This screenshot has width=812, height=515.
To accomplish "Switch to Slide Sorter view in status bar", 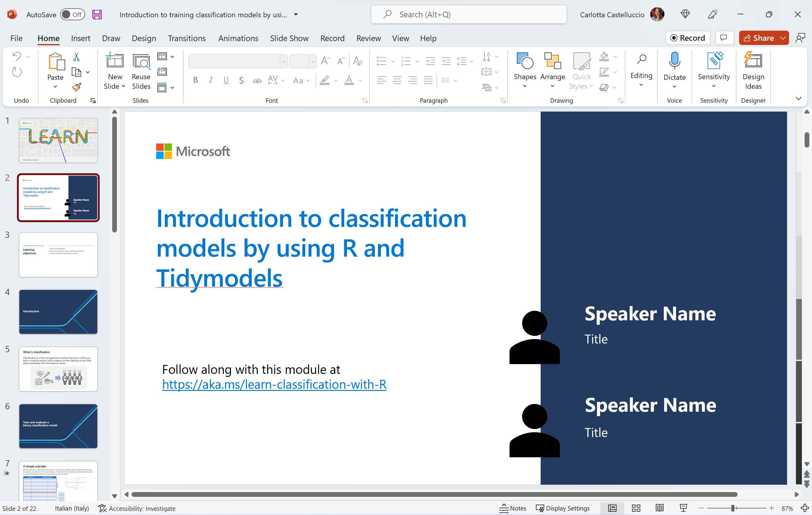I will (636, 508).
